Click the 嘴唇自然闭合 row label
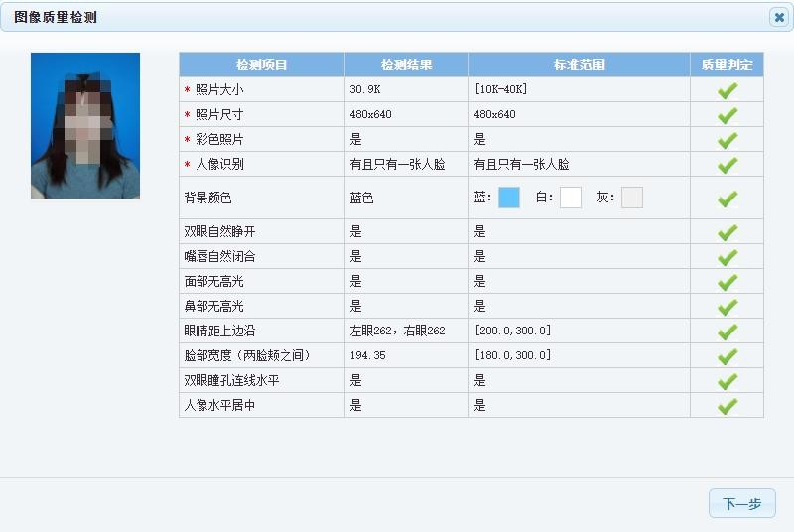This screenshot has height=532, width=794. click(x=219, y=256)
